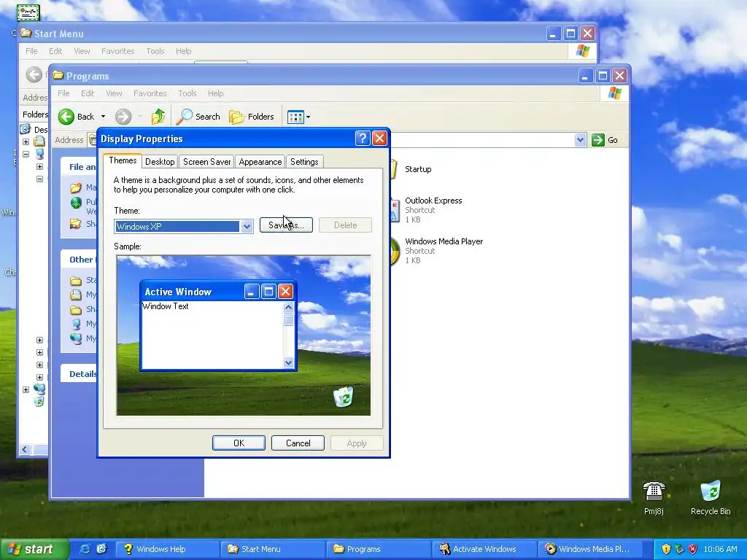Collapse the My Computer node in Folders tree

[26, 154]
